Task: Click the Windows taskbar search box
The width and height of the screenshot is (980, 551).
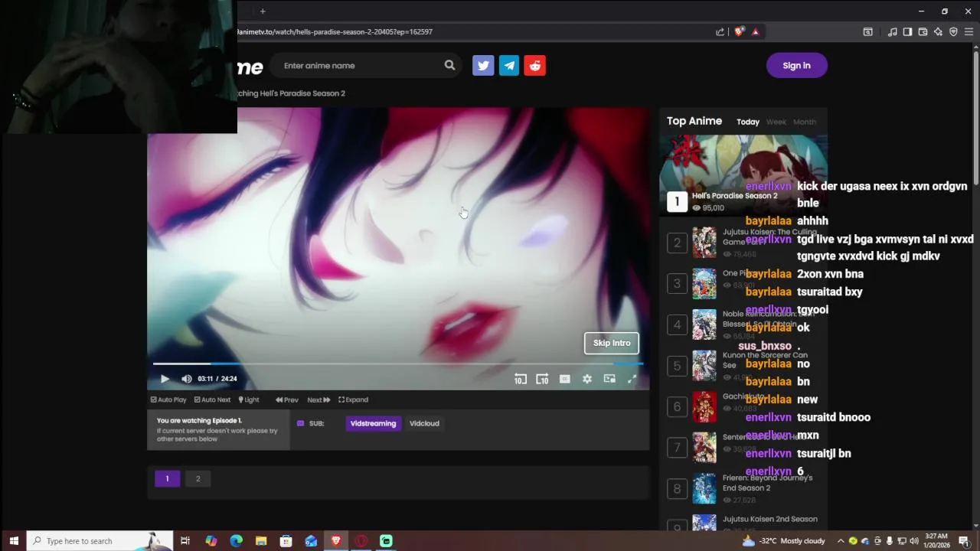Action: (x=100, y=541)
